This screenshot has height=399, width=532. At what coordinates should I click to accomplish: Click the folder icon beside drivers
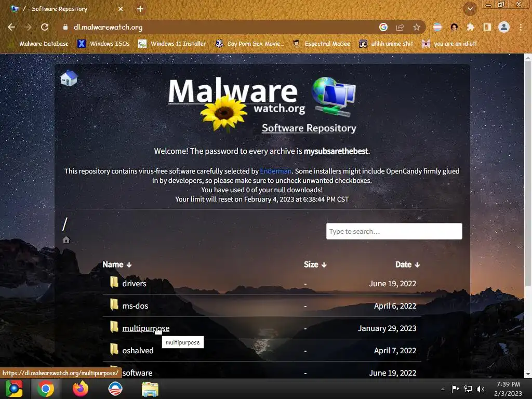pyautogui.click(x=114, y=282)
